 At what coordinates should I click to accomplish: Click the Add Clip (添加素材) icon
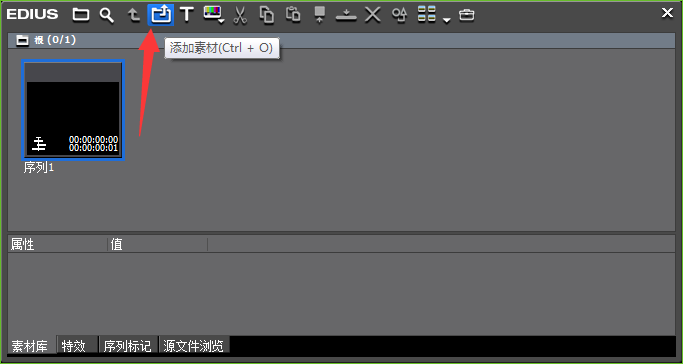pyautogui.click(x=161, y=15)
